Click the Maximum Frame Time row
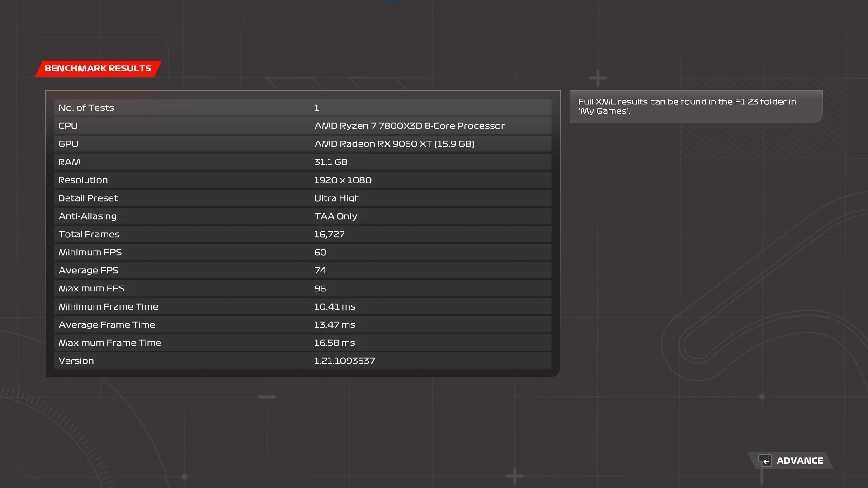The width and height of the screenshot is (868, 488). click(302, 343)
